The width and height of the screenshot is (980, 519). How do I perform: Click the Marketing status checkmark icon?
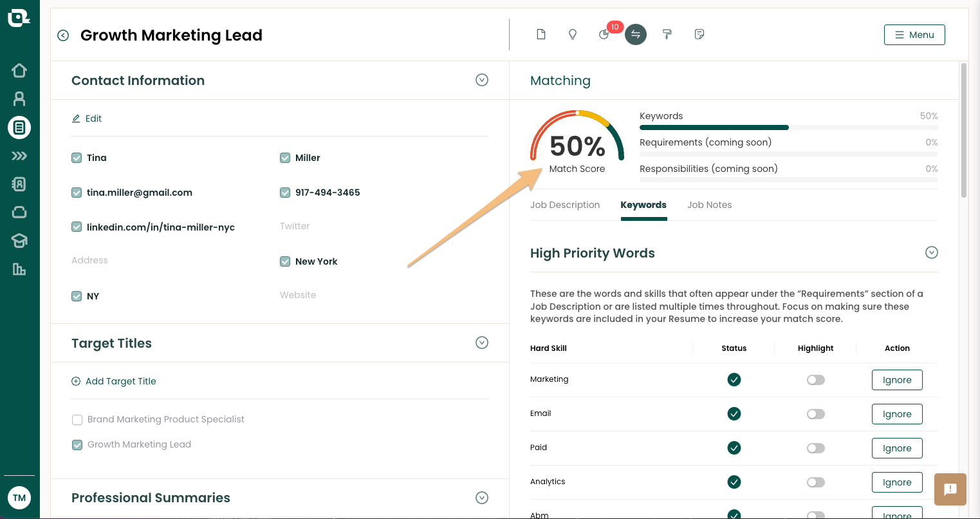click(734, 379)
